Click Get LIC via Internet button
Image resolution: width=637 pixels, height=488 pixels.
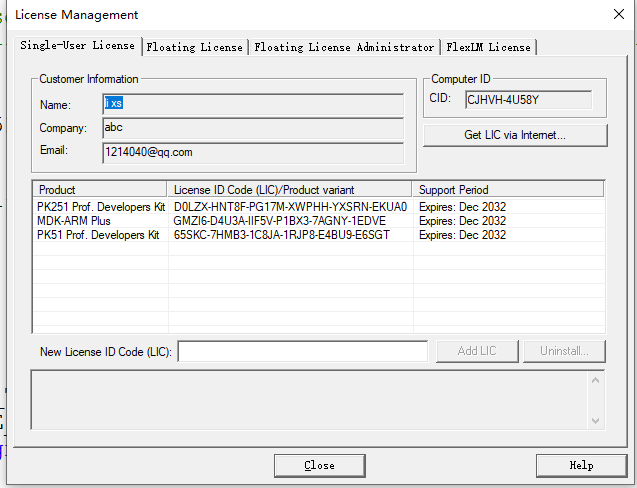pos(515,135)
